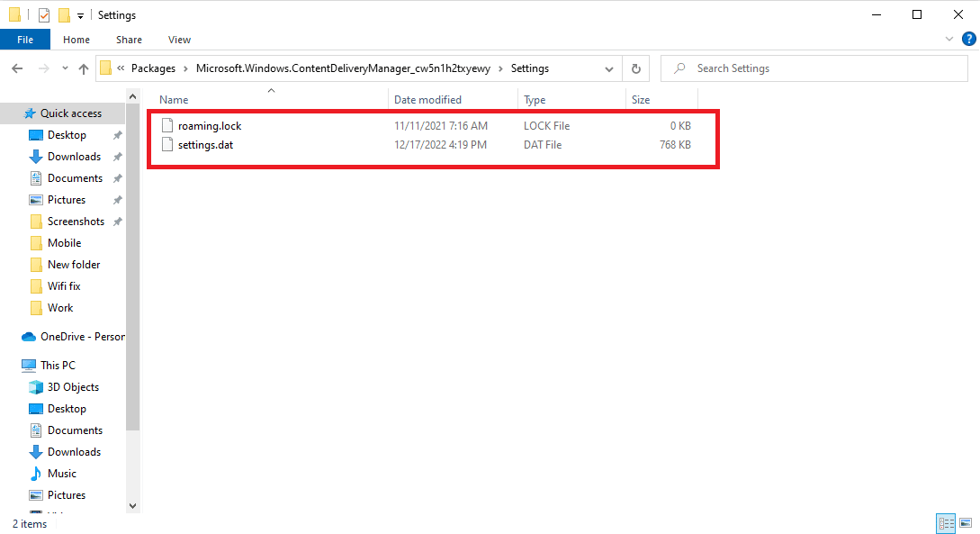The width and height of the screenshot is (980, 534).
Task: Open 3D Objects under This PC
Action: (73, 387)
